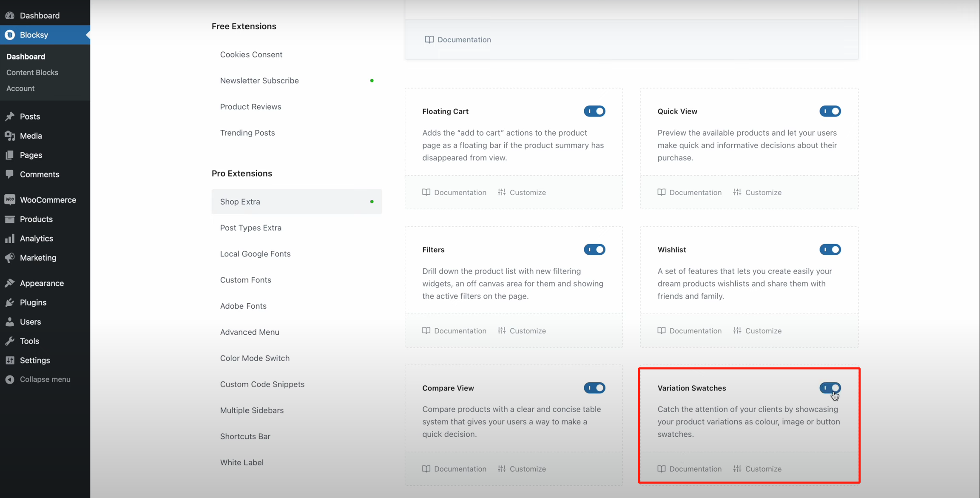Click the Blocksy logo icon in the sidebar
Image resolution: width=980 pixels, height=498 pixels.
click(10, 35)
